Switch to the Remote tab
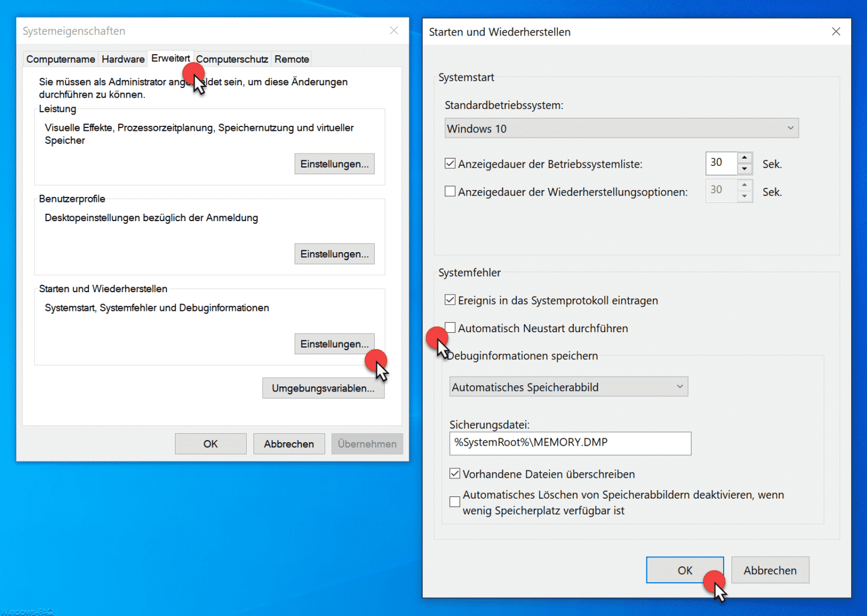Viewport: 867px width, 616px height. pos(291,59)
